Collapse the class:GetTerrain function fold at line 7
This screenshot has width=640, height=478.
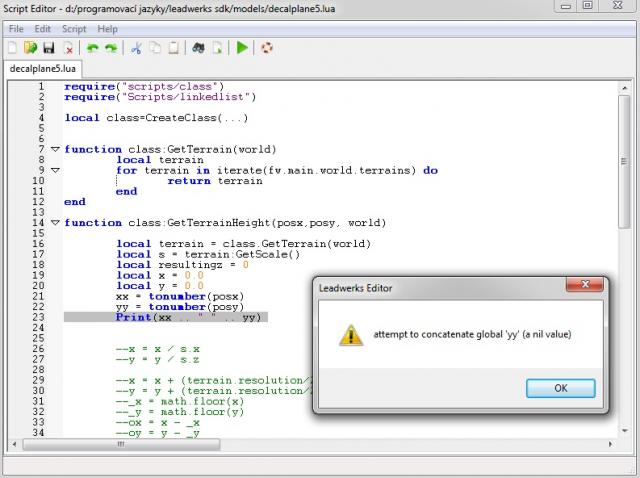[55, 149]
